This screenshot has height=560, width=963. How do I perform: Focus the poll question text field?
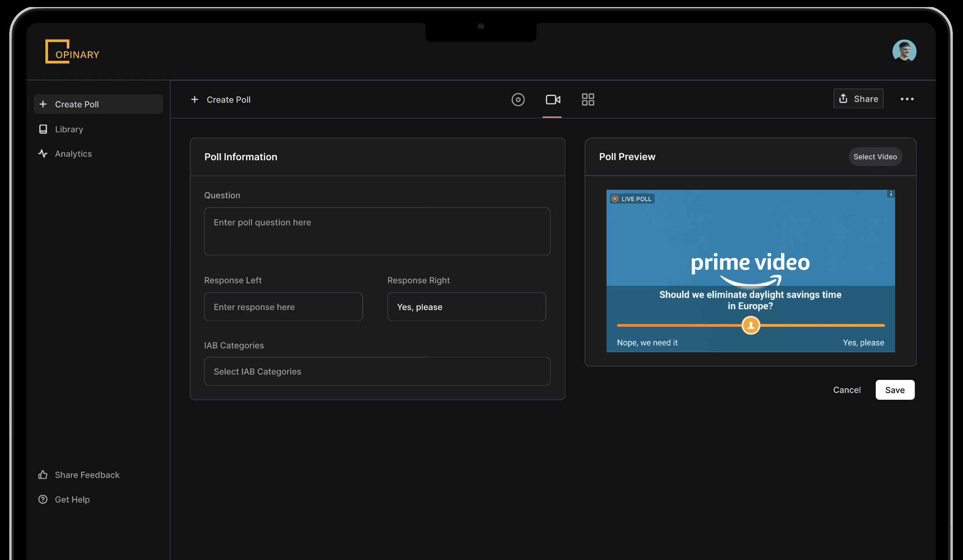tap(377, 232)
